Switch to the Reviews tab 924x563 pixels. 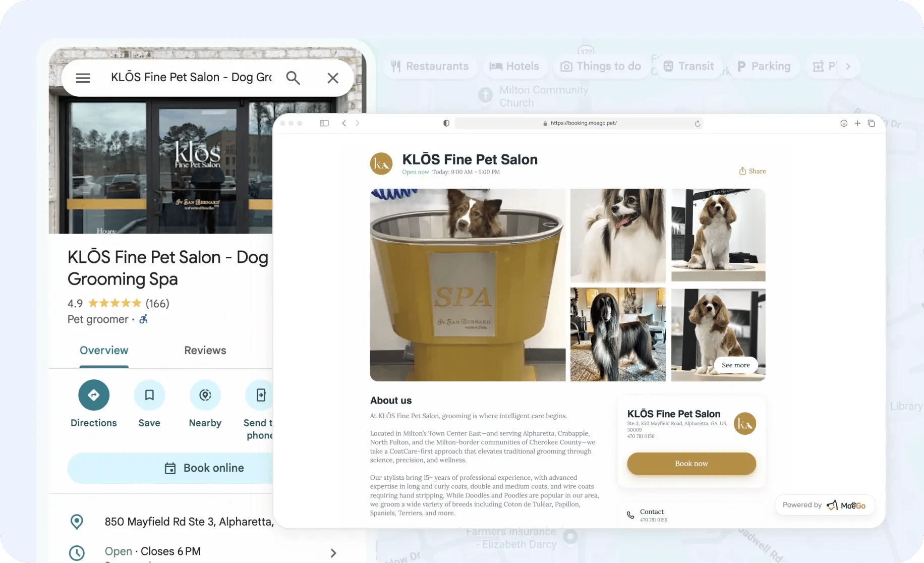tap(205, 350)
